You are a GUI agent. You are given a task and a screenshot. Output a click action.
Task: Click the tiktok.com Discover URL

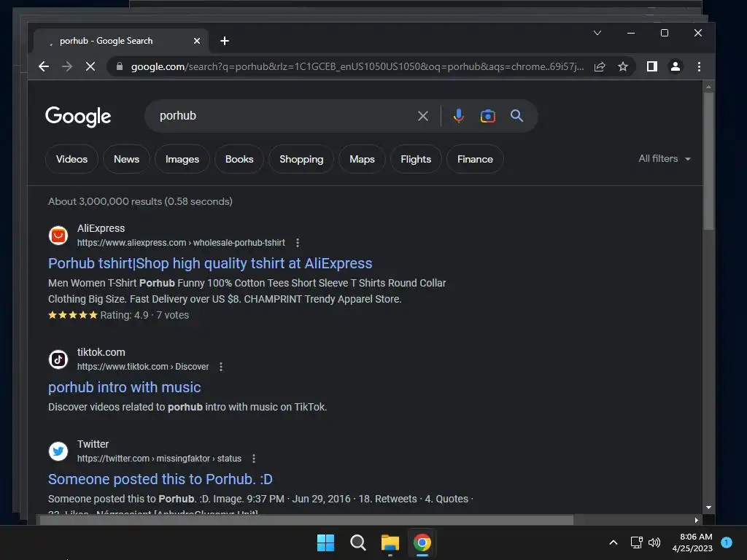[143, 367]
